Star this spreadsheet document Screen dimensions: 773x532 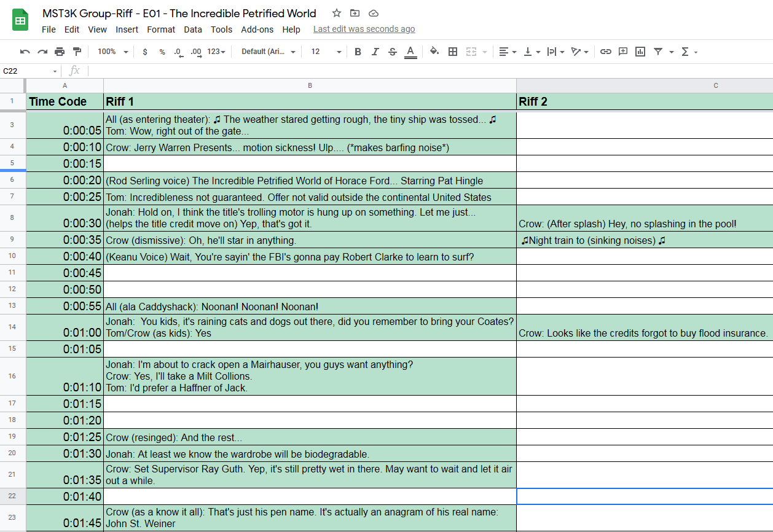click(x=336, y=13)
